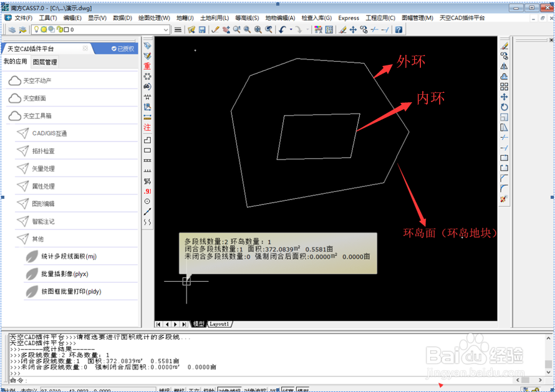Run 统计多段线面积(mj) command
Viewport: 555px width, 392px height.
click(x=80, y=257)
